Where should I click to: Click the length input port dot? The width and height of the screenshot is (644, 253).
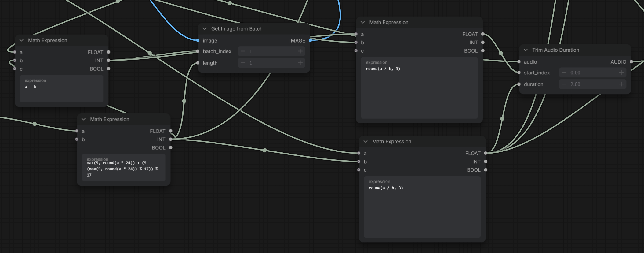[x=198, y=63]
